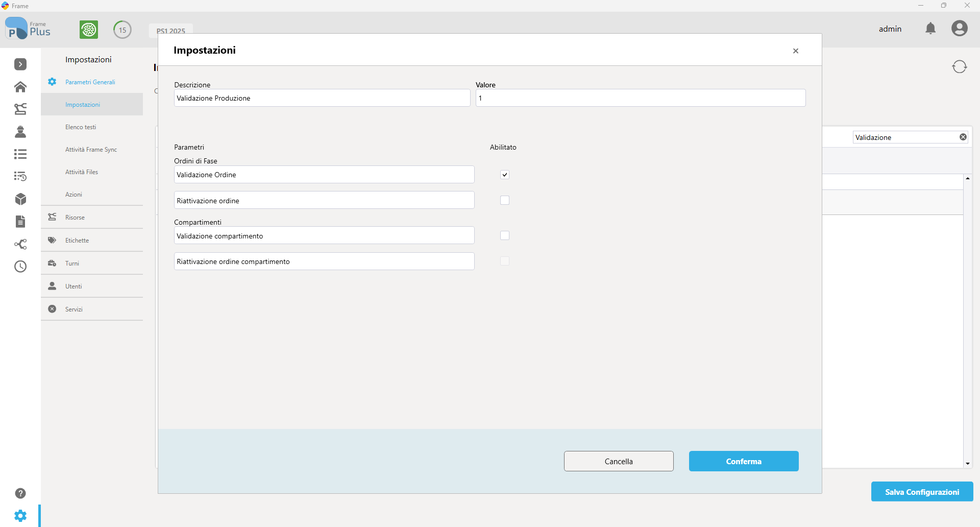The width and height of the screenshot is (980, 527).
Task: Clear the Validazione search field
Action: point(963,137)
